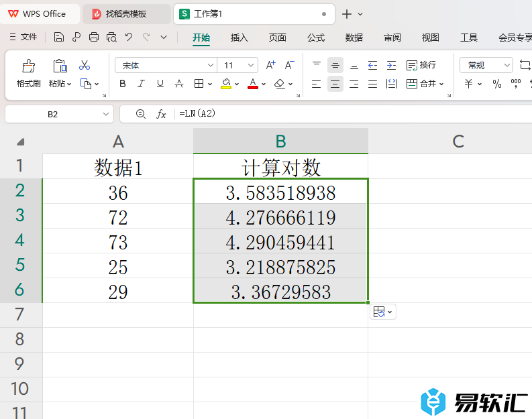Switch to the 数据 Data tab

(x=354, y=38)
